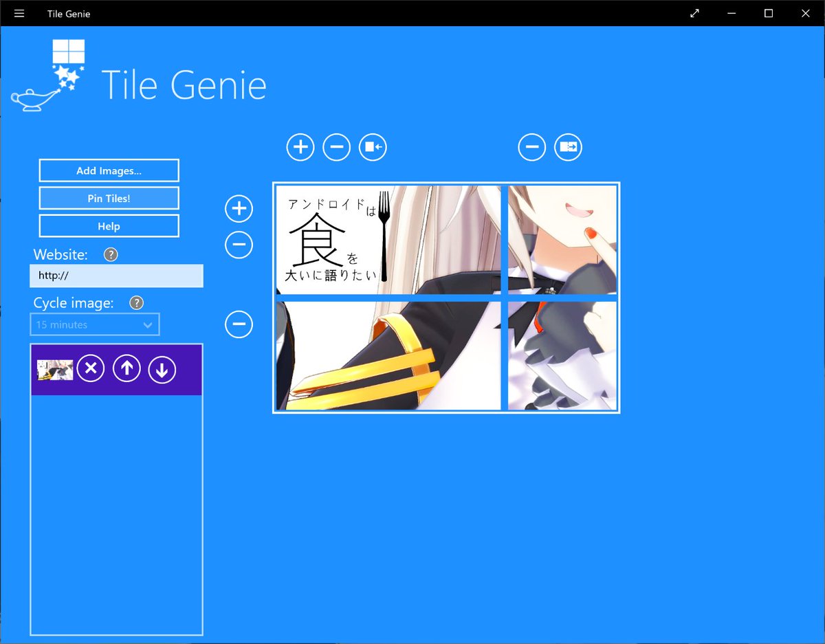Move the listed image down
825x644 pixels.
click(162, 369)
